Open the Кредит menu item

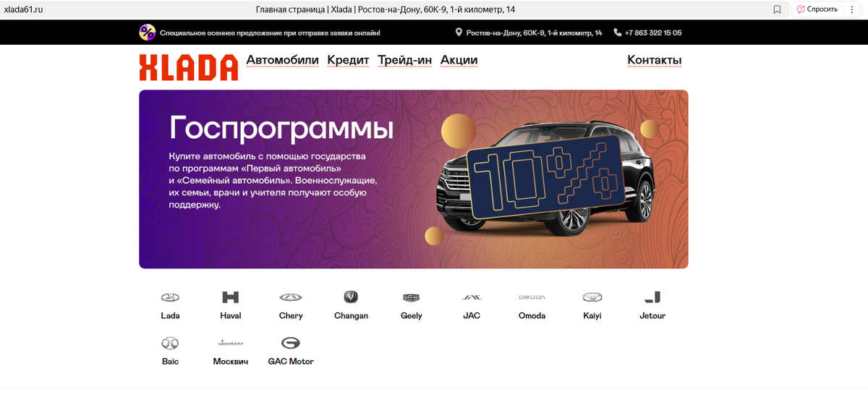[348, 60]
